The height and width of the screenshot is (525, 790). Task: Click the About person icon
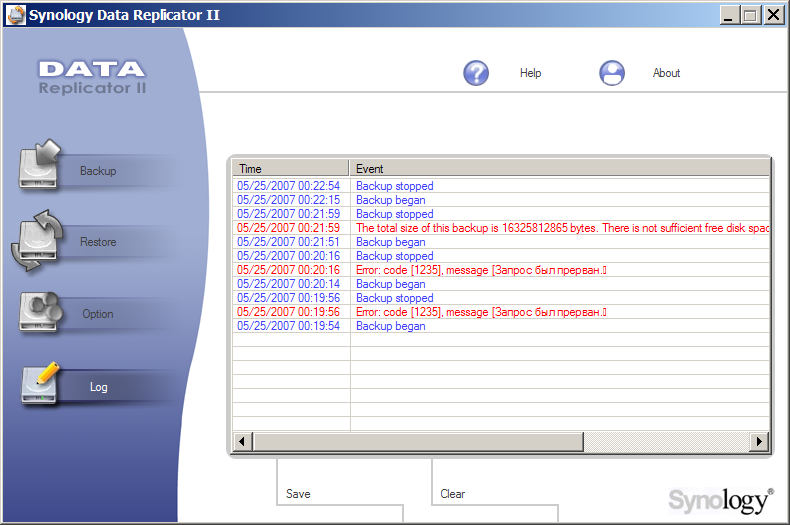pos(612,73)
